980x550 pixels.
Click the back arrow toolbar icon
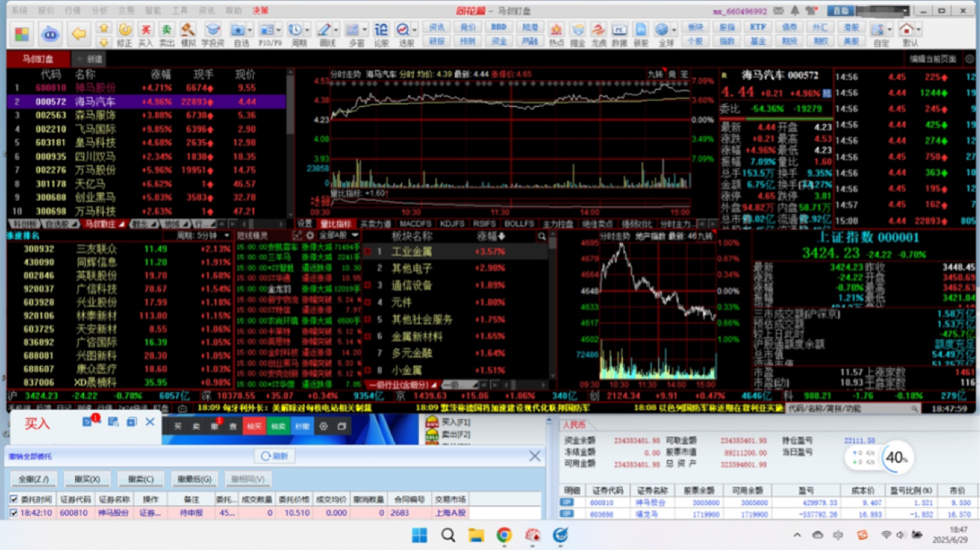click(x=79, y=34)
